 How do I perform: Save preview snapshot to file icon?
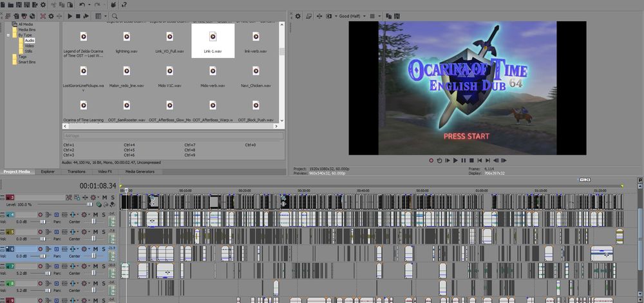[x=397, y=16]
